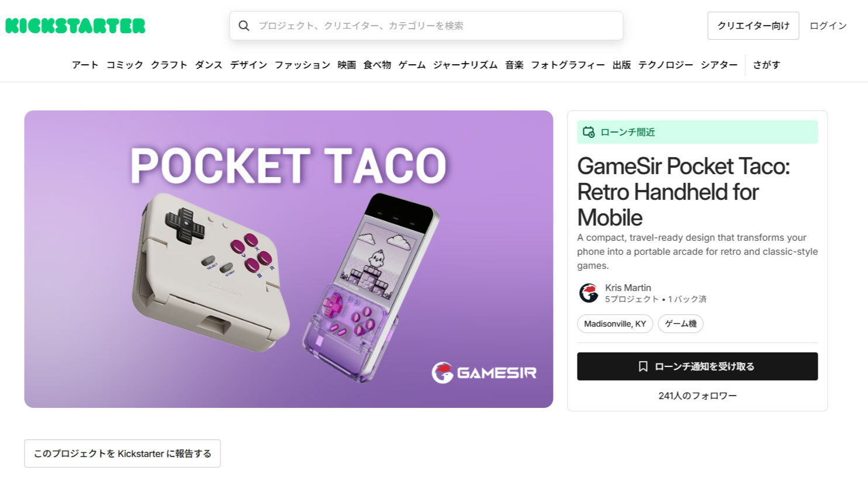The width and height of the screenshot is (868, 488).
Task: Click the さがす nav link
Action: (766, 65)
